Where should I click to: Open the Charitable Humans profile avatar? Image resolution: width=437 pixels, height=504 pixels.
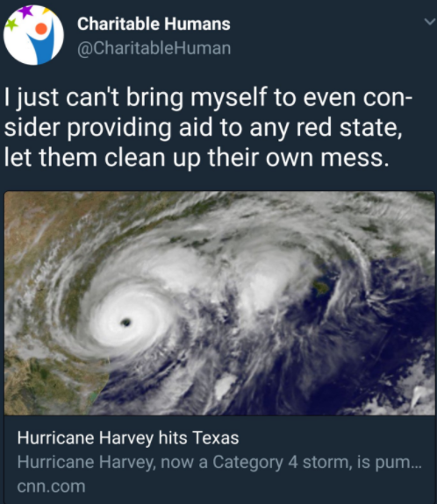click(x=34, y=35)
